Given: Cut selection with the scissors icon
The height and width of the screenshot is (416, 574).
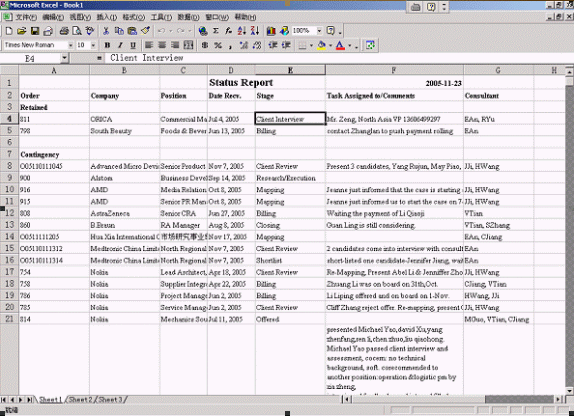Looking at the screenshot, I should coord(106,31).
